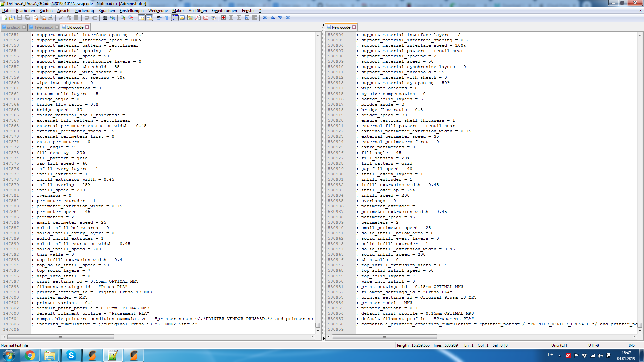The image size is (644, 362).
Task: Switch to the Telegram.txt tab
Action: (x=44, y=27)
